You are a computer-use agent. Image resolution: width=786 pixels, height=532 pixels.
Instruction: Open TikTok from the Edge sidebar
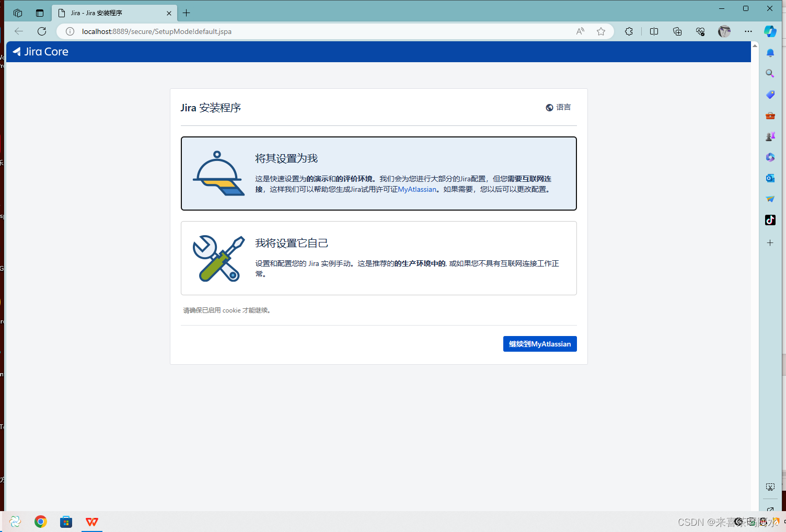coord(770,220)
